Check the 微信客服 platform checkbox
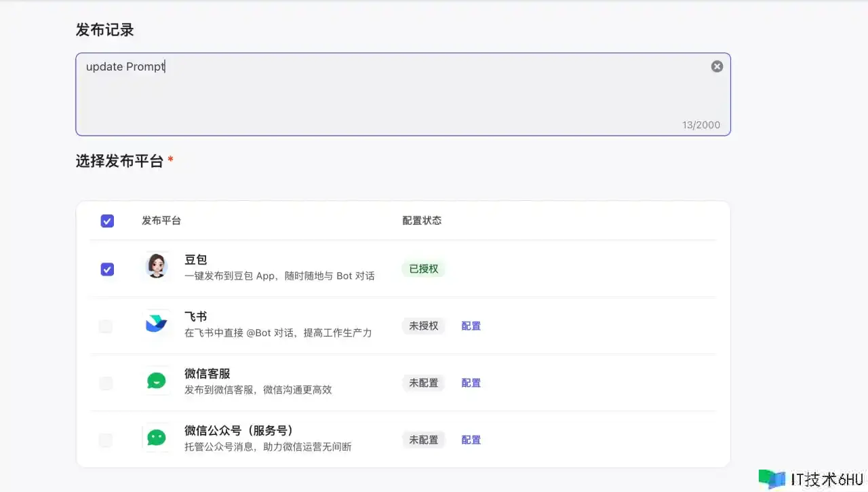This screenshot has height=492, width=868. click(106, 383)
